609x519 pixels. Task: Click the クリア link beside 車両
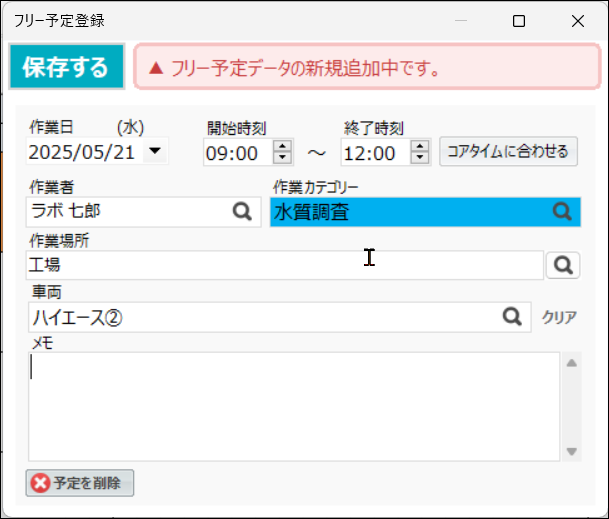pyautogui.click(x=559, y=317)
